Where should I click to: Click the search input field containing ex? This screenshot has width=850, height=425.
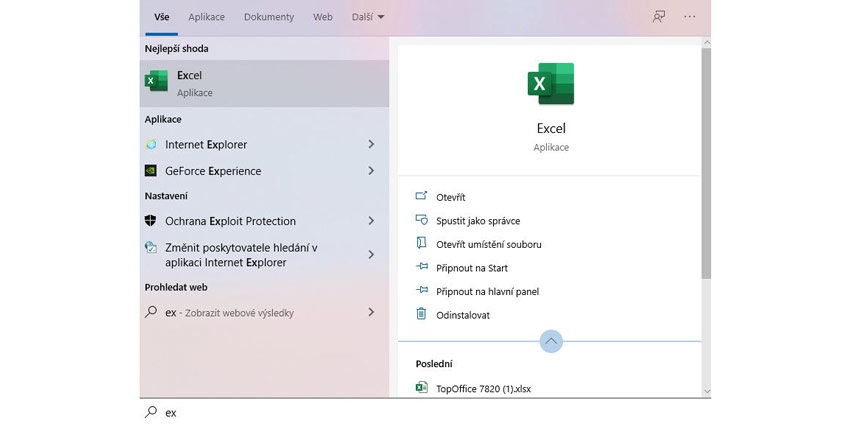pyautogui.click(x=425, y=412)
